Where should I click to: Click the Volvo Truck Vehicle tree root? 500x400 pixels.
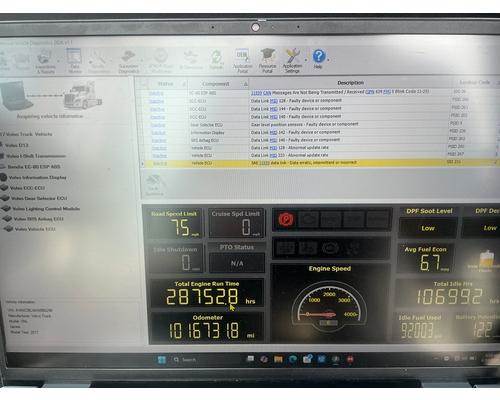27,134
